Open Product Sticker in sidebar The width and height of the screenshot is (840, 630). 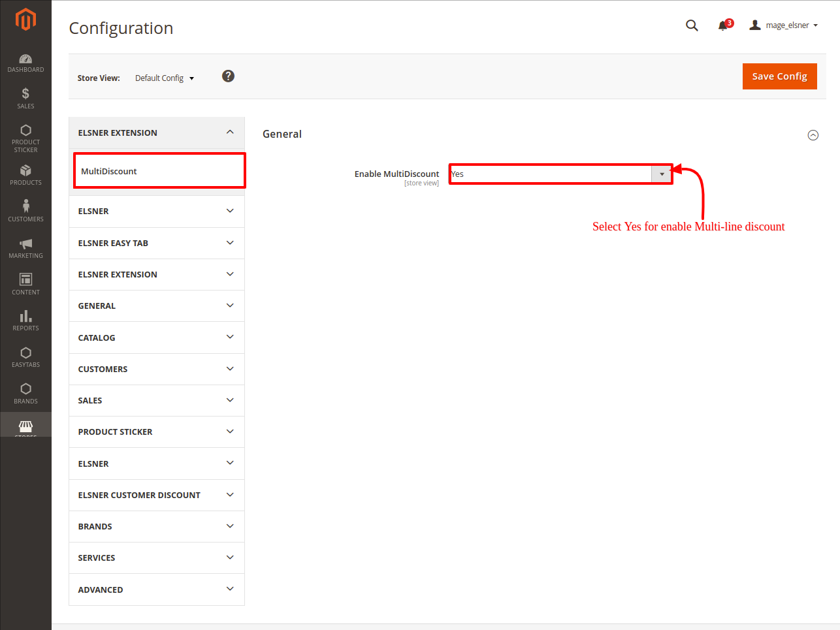tap(25, 138)
